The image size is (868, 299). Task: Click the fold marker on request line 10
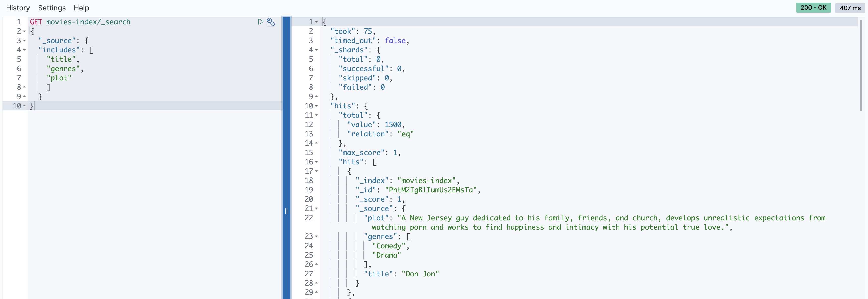[25, 106]
